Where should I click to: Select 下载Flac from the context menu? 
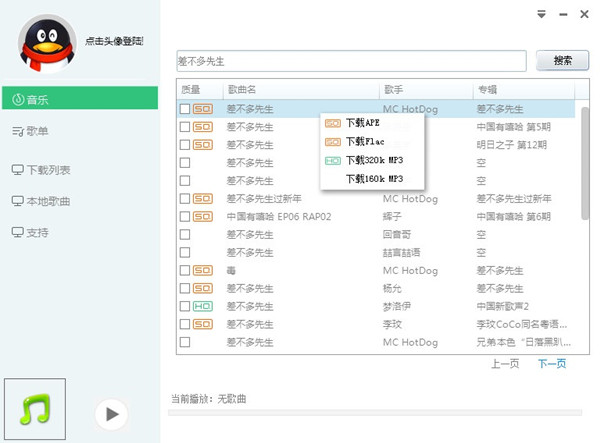[x=364, y=141]
